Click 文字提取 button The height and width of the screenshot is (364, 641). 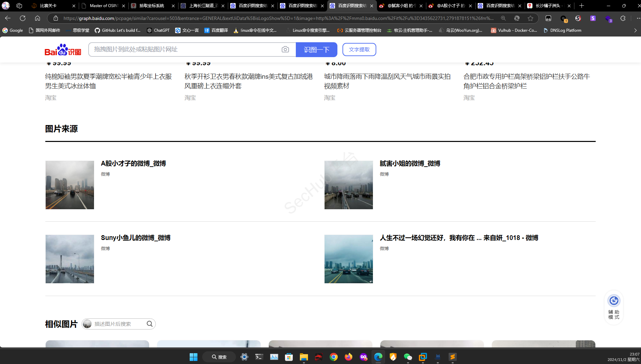click(359, 49)
